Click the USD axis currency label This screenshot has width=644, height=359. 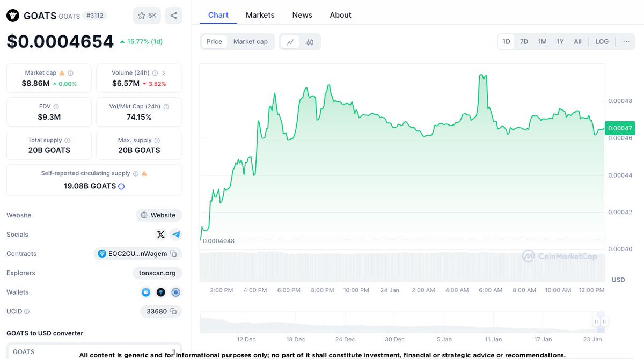[x=618, y=280]
